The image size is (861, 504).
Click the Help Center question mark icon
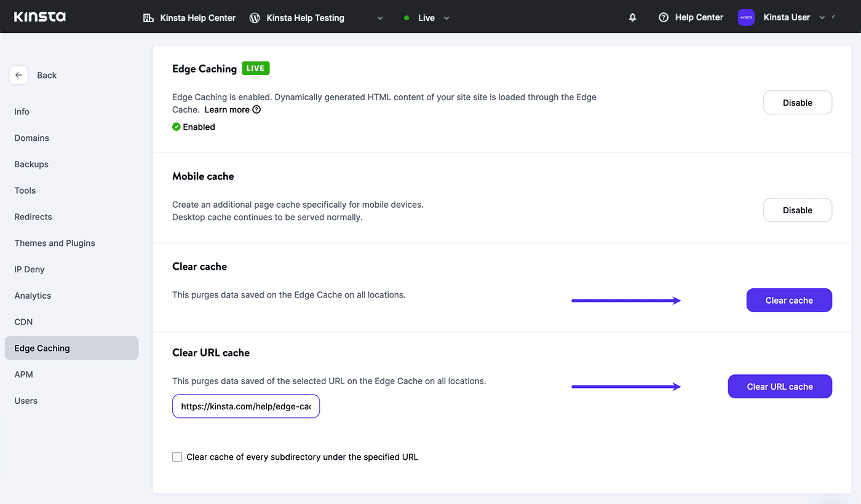point(664,17)
